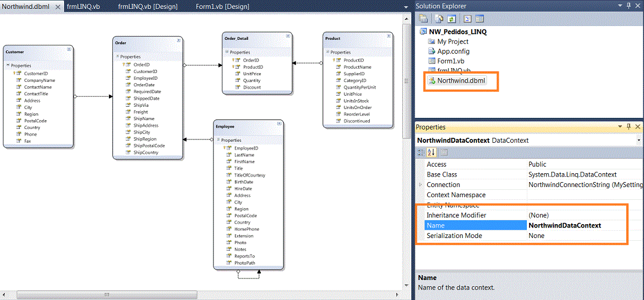Expand the Connection property node
Viewport: 644px width, 300px height.
pos(420,185)
